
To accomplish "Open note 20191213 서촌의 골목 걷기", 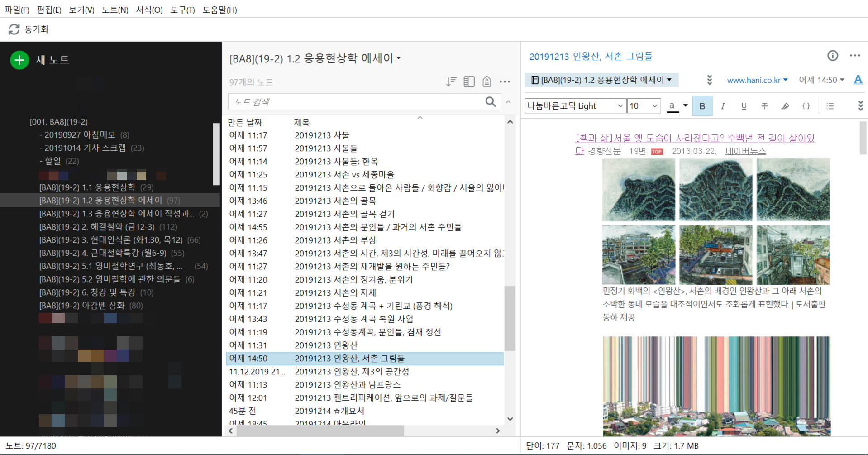I will [365, 214].
